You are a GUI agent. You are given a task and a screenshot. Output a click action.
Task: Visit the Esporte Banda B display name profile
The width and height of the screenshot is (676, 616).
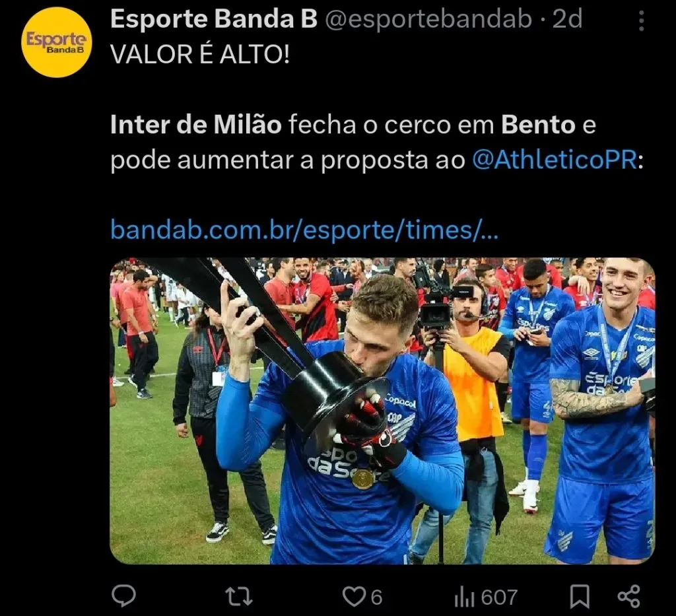(214, 19)
